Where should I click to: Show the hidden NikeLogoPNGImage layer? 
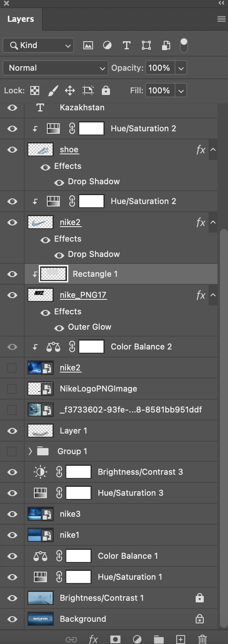(12, 389)
